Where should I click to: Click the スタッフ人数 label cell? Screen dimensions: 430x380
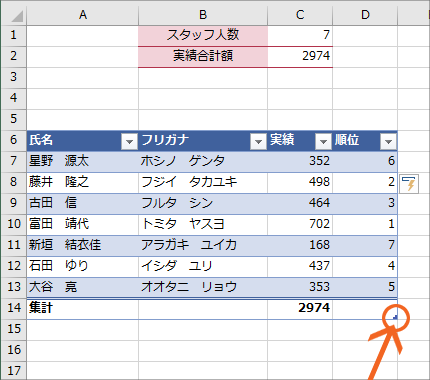point(203,35)
